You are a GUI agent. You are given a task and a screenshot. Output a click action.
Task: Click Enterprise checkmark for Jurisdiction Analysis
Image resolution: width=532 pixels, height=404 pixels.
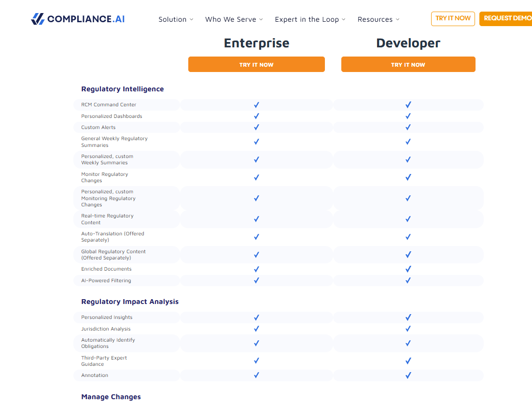click(256, 329)
